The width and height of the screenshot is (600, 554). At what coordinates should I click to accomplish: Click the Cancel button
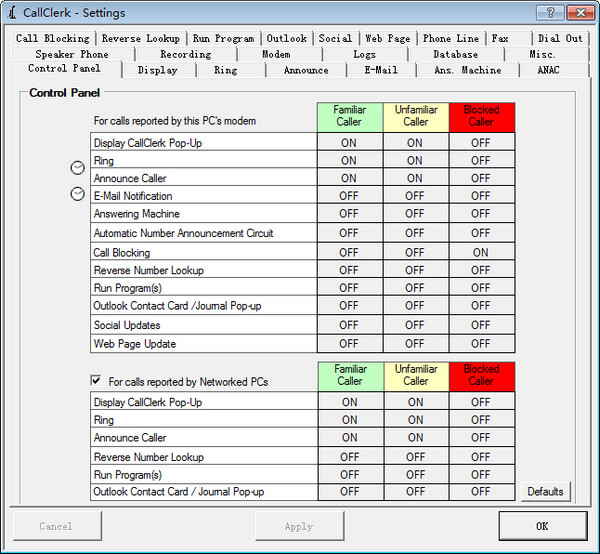pos(57,526)
